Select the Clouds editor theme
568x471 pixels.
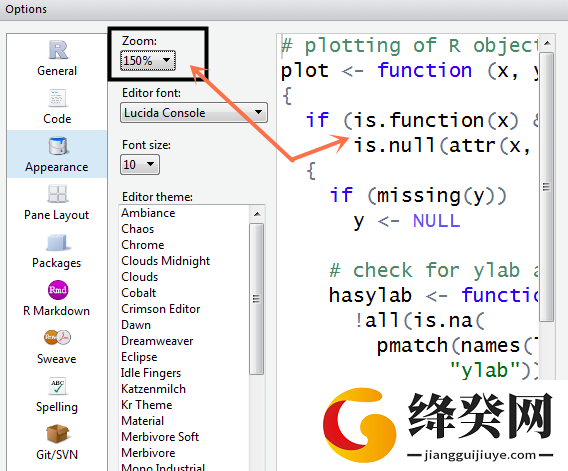(139, 277)
